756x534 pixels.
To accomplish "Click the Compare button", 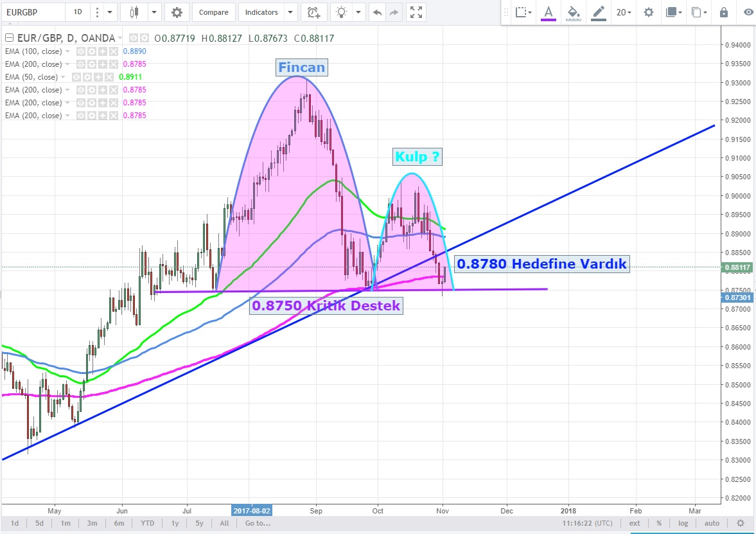I will tap(213, 12).
